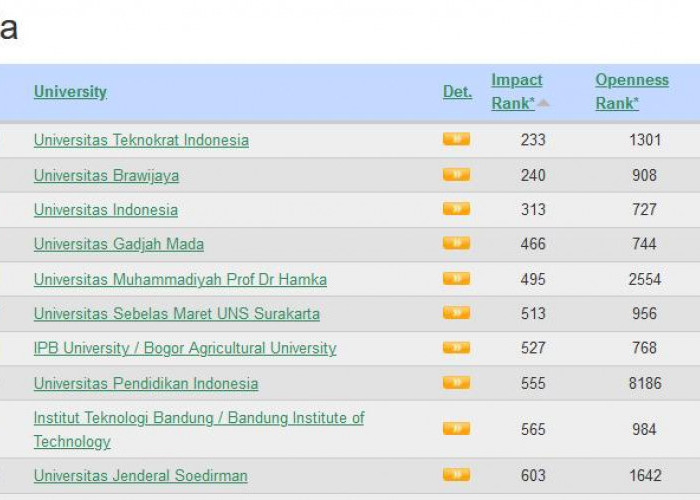Select impact rank value 233

533,140
